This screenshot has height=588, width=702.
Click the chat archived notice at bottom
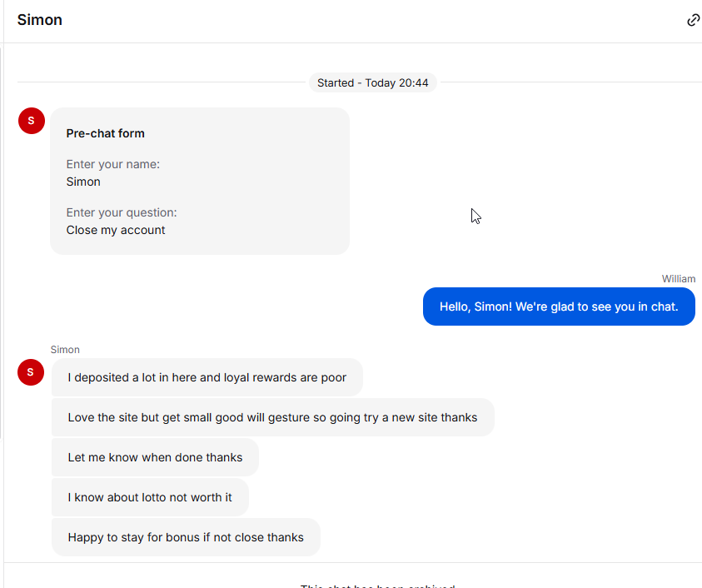(x=377, y=586)
